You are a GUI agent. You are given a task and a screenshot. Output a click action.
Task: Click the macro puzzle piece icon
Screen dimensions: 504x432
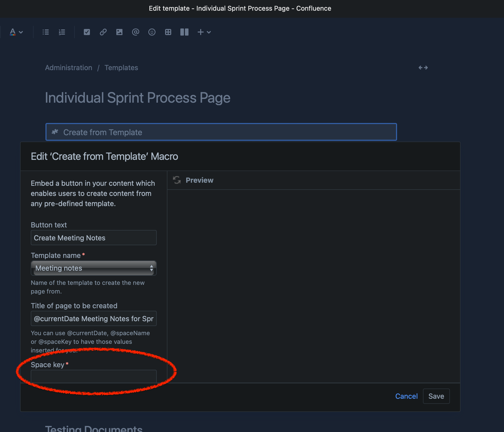(x=55, y=132)
